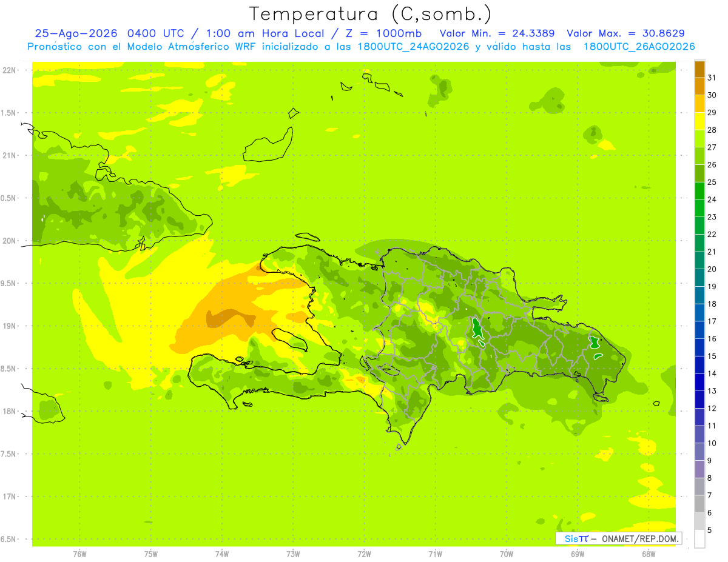Screen dimensions: 728x562
Task: Click the "70W" longitude label
Action: pos(507,554)
